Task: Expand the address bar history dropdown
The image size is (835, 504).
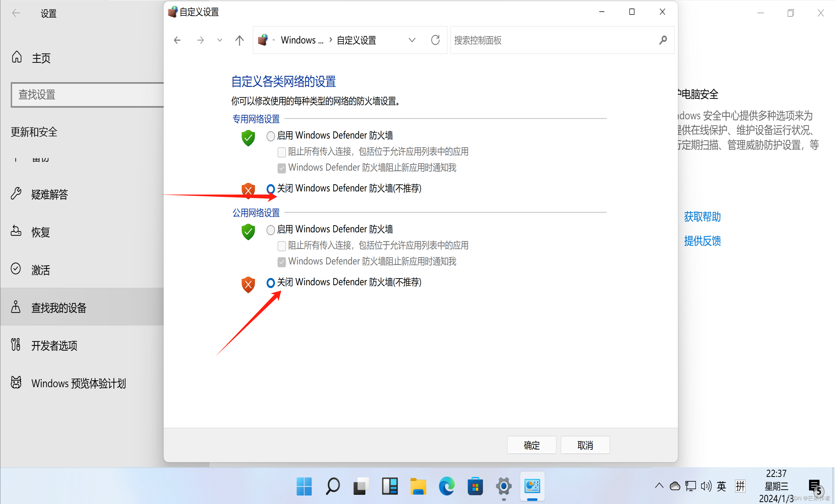Action: (x=412, y=40)
